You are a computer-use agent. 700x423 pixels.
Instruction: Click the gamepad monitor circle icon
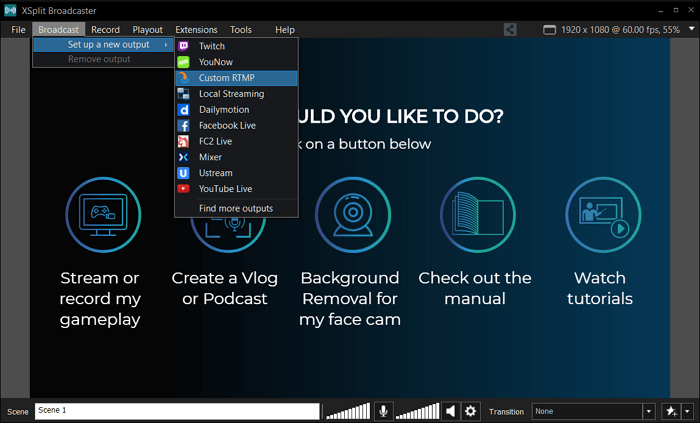point(103,215)
